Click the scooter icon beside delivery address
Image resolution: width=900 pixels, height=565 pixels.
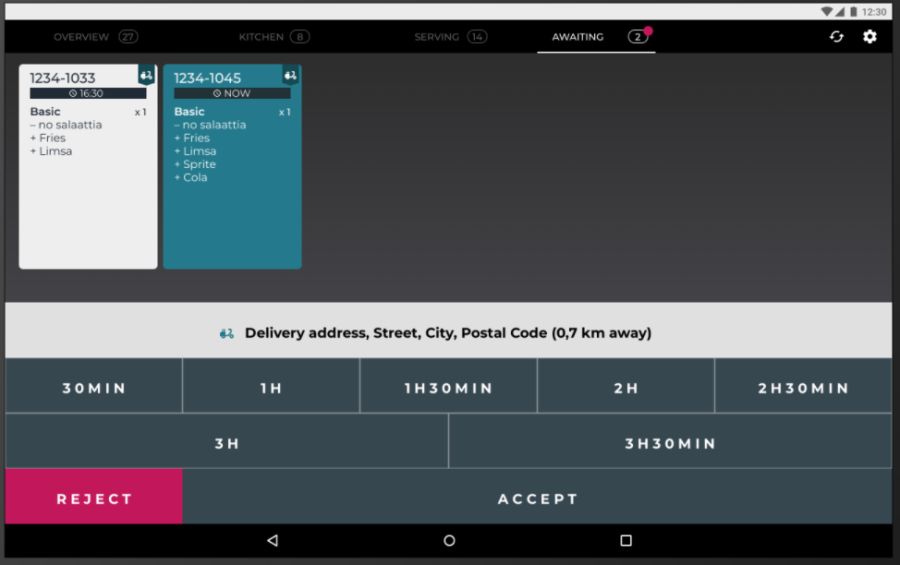227,333
